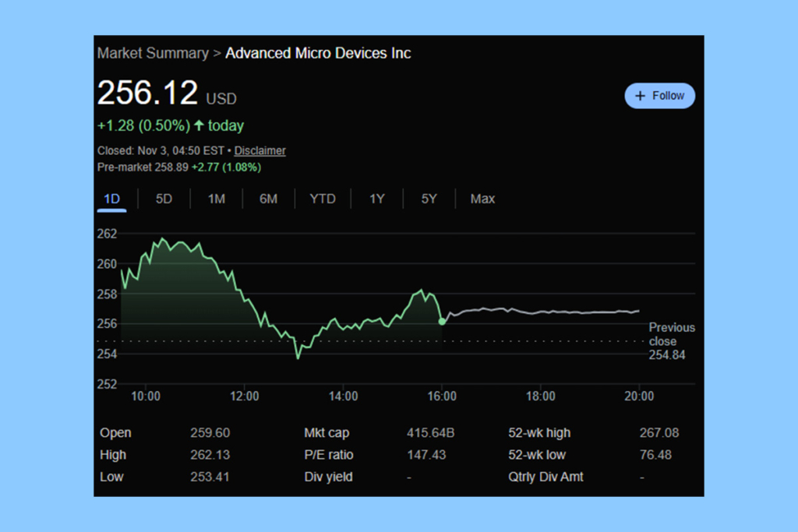Image resolution: width=798 pixels, height=532 pixels.
Task: View the 1M price chart
Action: 216,199
